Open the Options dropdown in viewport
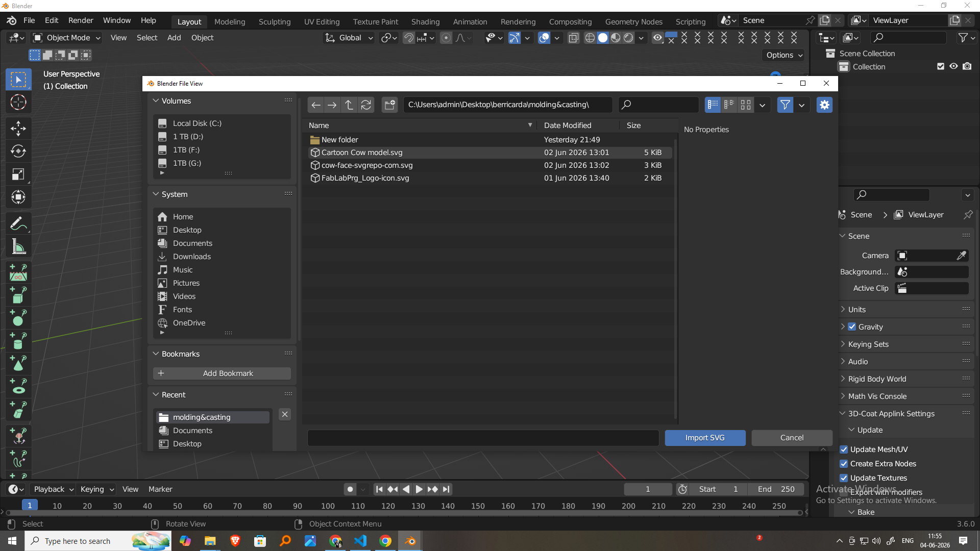980x551 pixels. coord(784,55)
